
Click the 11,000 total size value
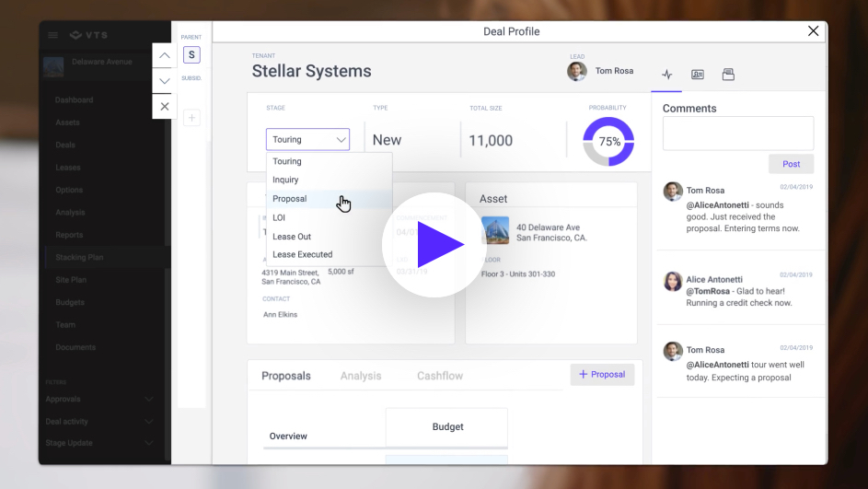491,141
